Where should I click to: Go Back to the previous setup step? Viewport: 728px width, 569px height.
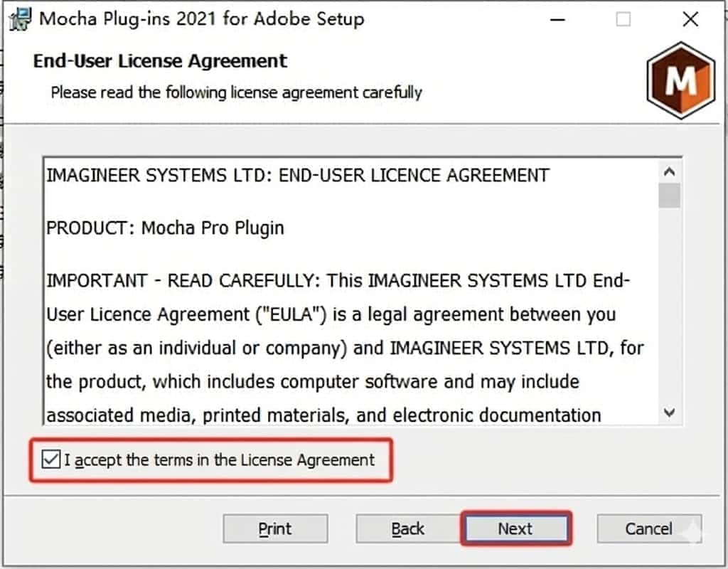click(408, 529)
